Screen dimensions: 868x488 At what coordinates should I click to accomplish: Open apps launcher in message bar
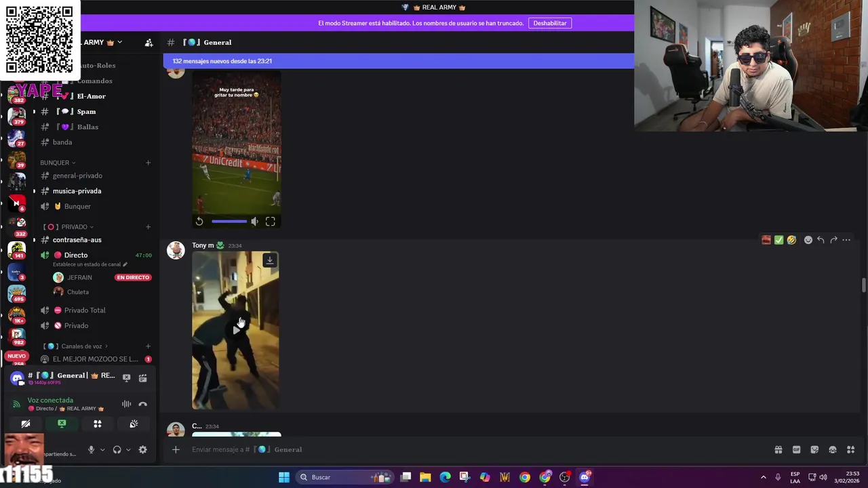click(x=850, y=449)
